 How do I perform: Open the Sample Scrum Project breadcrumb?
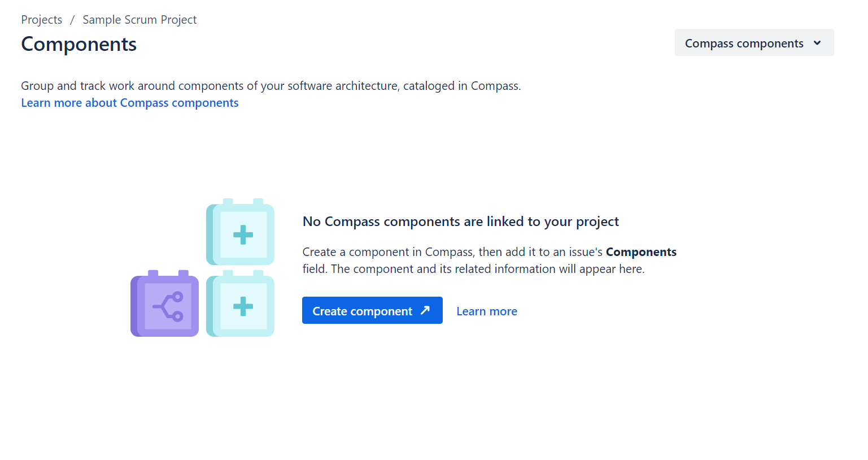[x=139, y=20]
